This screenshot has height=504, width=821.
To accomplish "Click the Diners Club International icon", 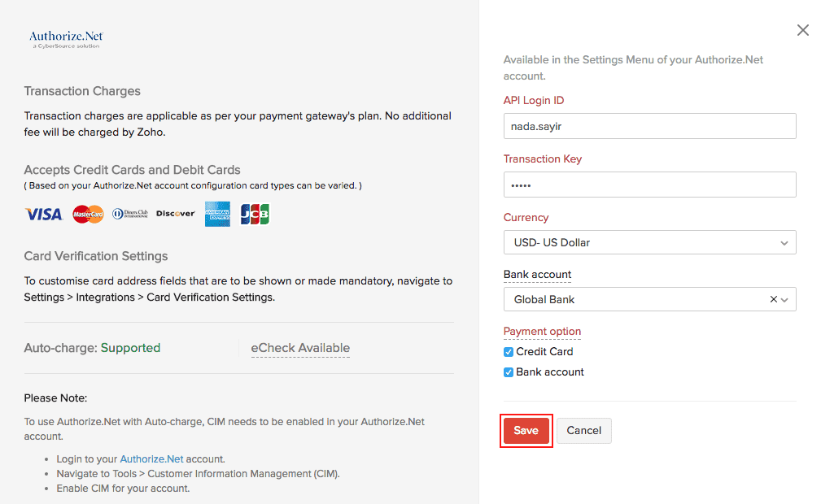I will click(x=130, y=214).
